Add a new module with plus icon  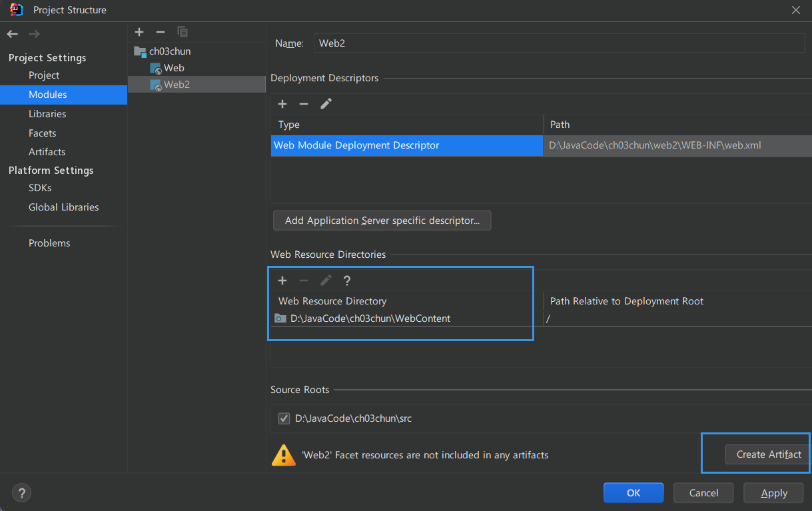coord(139,32)
